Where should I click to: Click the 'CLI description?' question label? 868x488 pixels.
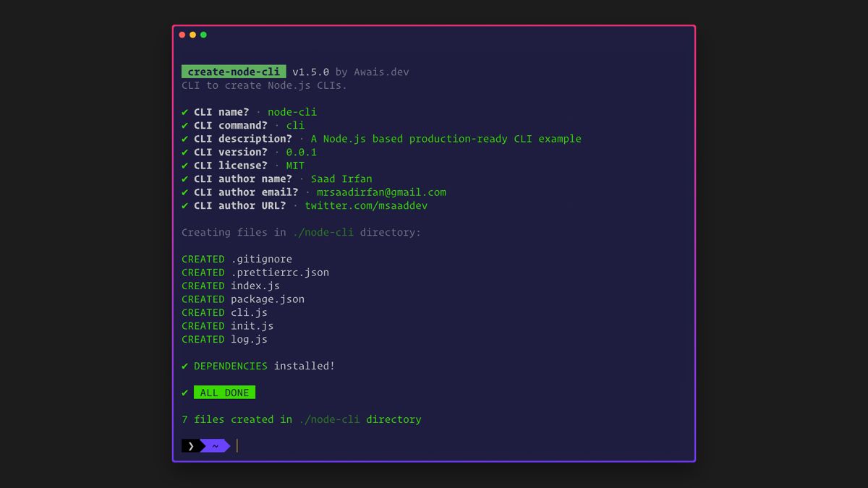[x=243, y=139]
